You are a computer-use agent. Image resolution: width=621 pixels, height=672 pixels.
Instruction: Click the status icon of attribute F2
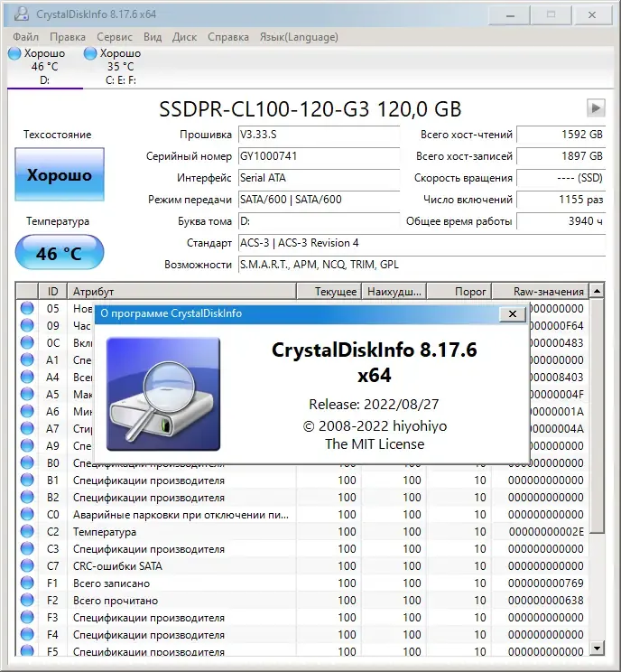point(27,600)
